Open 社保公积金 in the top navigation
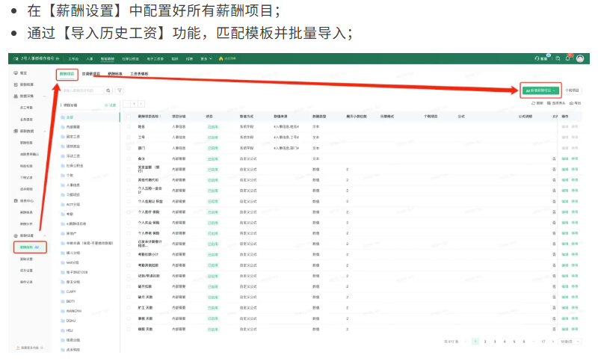Image resolution: width=601 pixels, height=364 pixels. click(x=131, y=58)
